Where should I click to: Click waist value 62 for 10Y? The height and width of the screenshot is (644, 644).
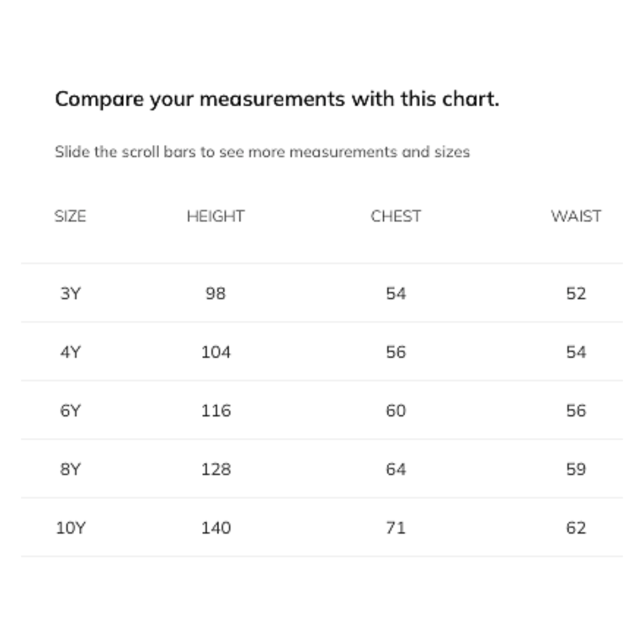[576, 528]
